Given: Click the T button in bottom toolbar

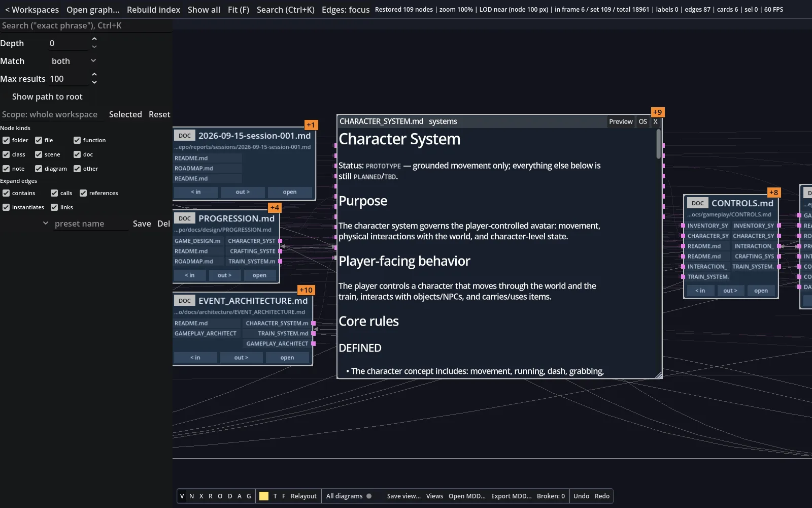Looking at the screenshot, I should tap(275, 496).
